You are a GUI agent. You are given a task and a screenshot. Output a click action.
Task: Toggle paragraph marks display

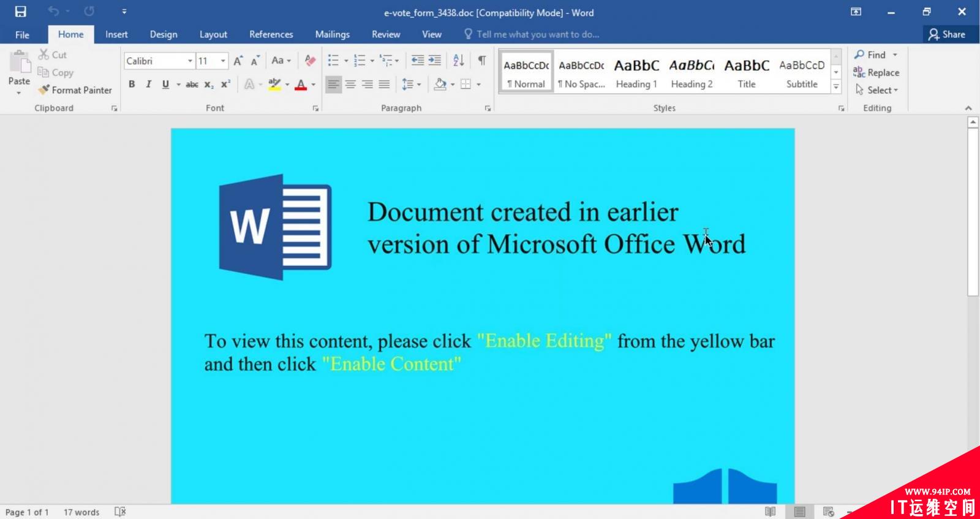[482, 60]
